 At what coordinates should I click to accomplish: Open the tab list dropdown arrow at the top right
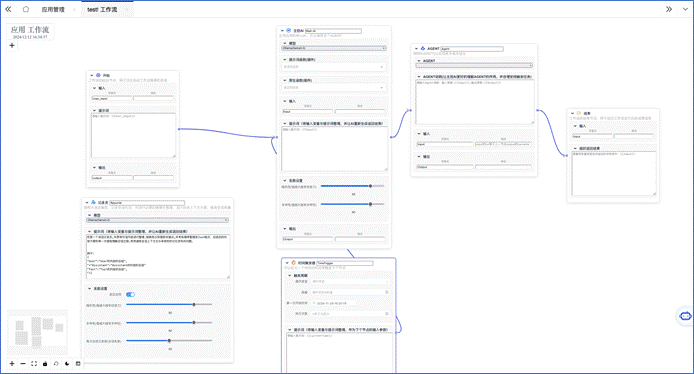685,9
